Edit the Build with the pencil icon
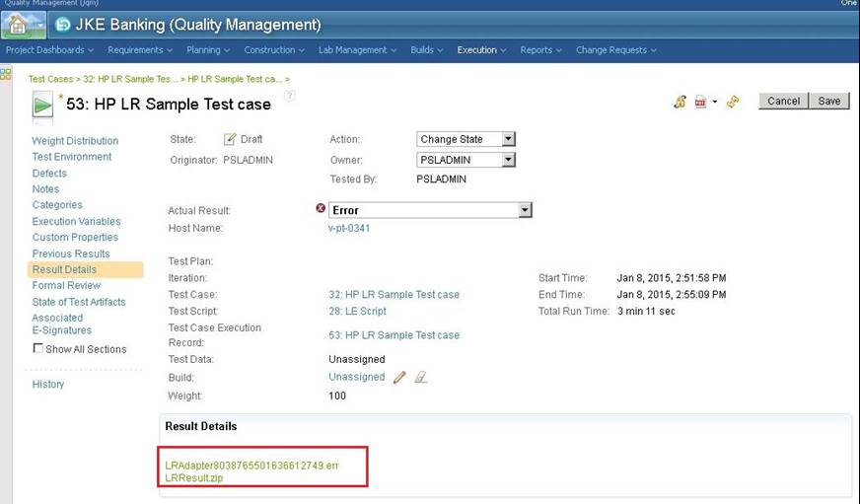The width and height of the screenshot is (860, 504). 399,377
